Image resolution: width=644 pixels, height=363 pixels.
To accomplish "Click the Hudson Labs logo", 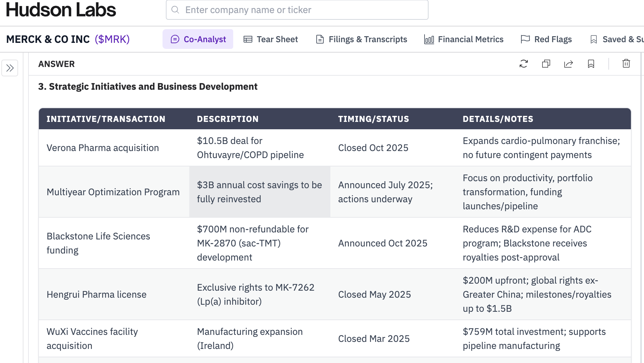I will (61, 10).
